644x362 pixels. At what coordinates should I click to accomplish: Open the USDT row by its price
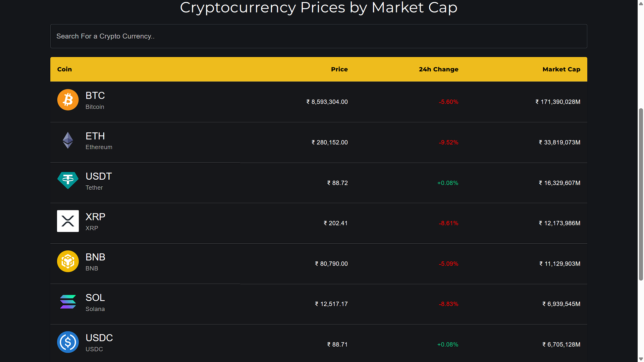(x=337, y=183)
